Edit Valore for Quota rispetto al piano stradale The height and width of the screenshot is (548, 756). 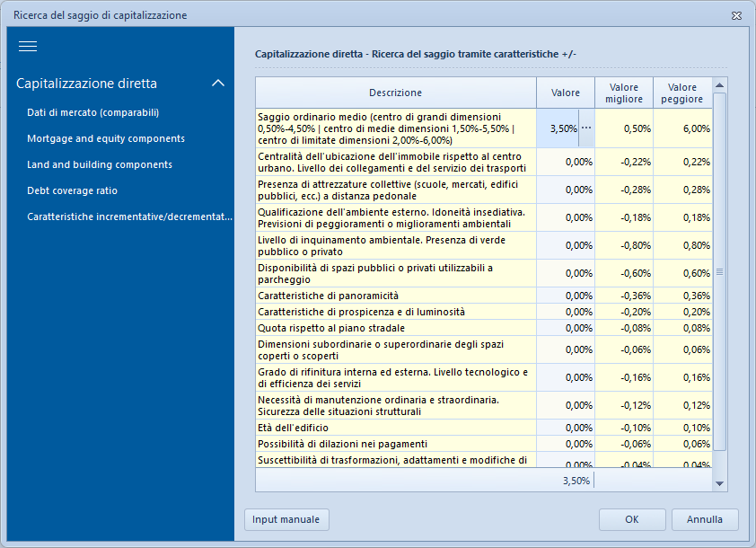tap(566, 328)
